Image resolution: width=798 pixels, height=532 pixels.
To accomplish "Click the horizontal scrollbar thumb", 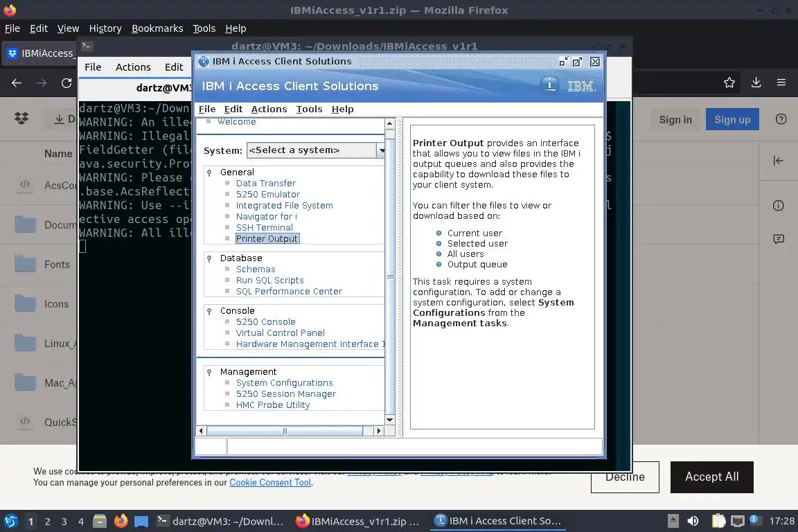I will [285, 431].
